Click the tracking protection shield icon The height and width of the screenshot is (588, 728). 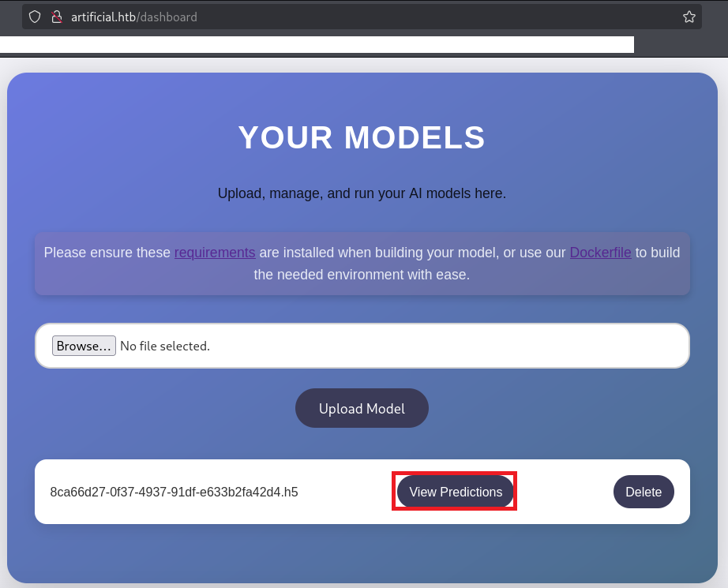click(x=35, y=17)
